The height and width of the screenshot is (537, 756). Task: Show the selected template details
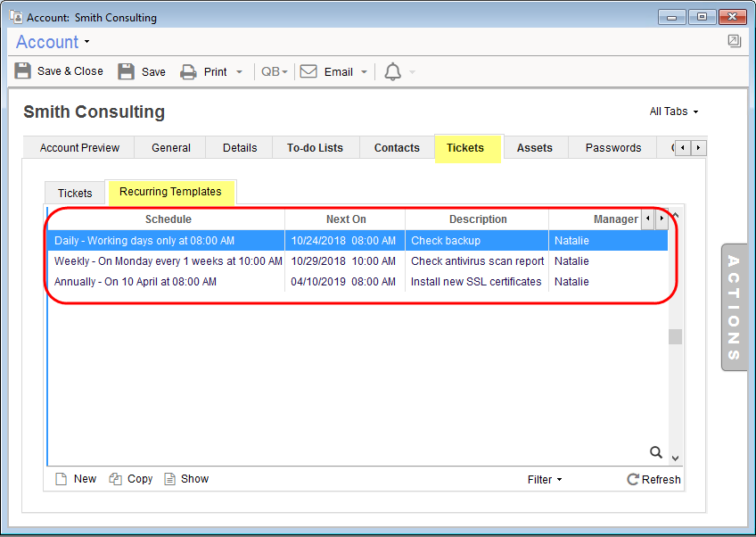[x=185, y=479]
